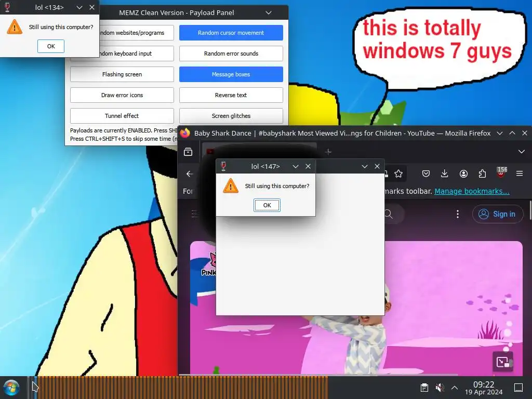This screenshot has height=399, width=532.
Task: Click the Windows 7 start orb
Action: [11, 388]
